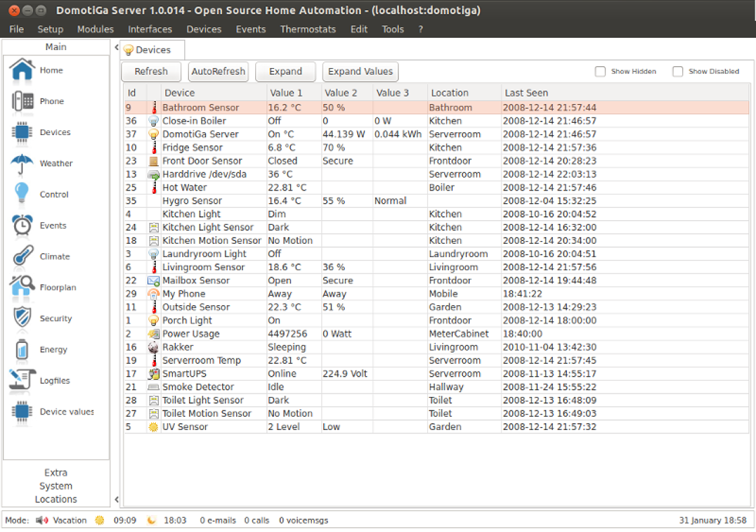Collapse sidebar using top arrow handle

coord(116,48)
